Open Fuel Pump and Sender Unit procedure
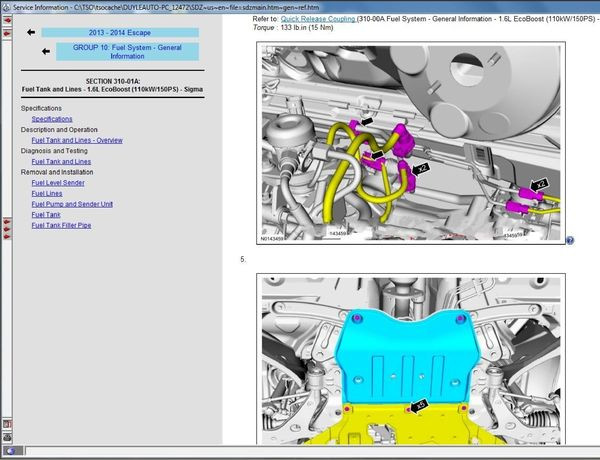Screen dimensions: 600x460 point(72,203)
